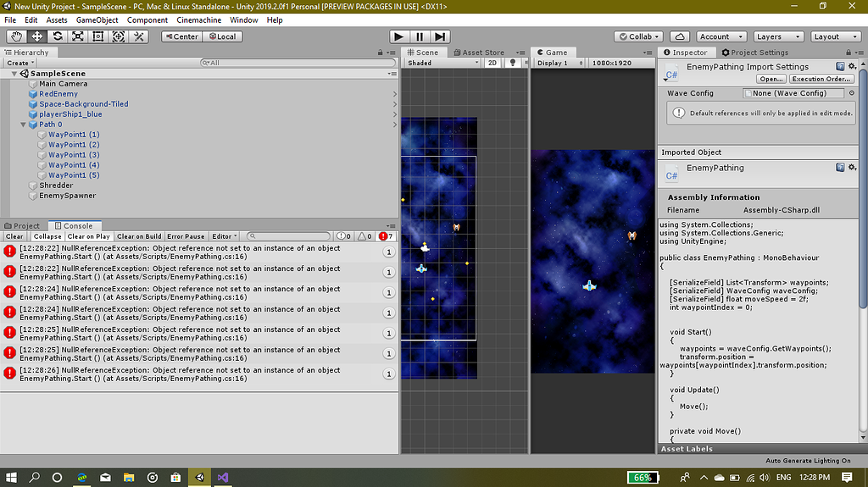The height and width of the screenshot is (487, 868).
Task: Open the Layers dropdown
Action: click(x=777, y=36)
